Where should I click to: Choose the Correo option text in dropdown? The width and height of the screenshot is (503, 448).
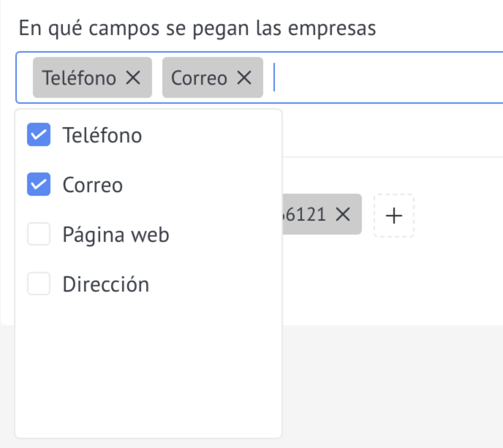92,185
